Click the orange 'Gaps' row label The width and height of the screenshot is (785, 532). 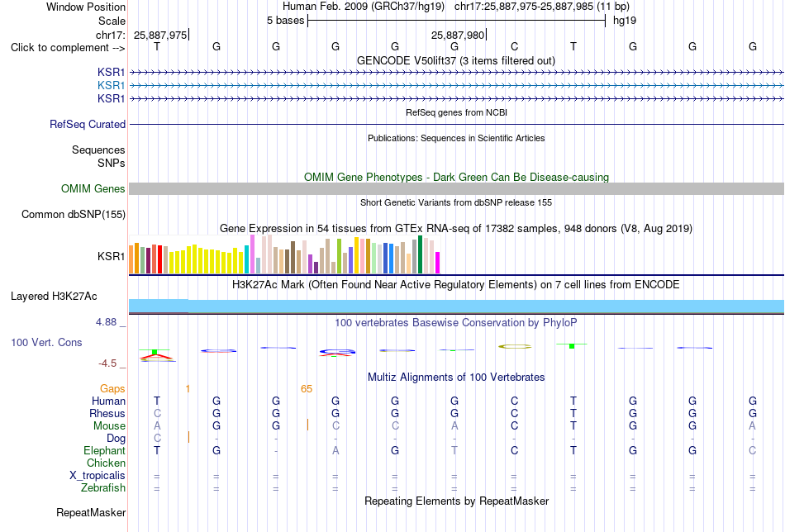click(x=112, y=388)
